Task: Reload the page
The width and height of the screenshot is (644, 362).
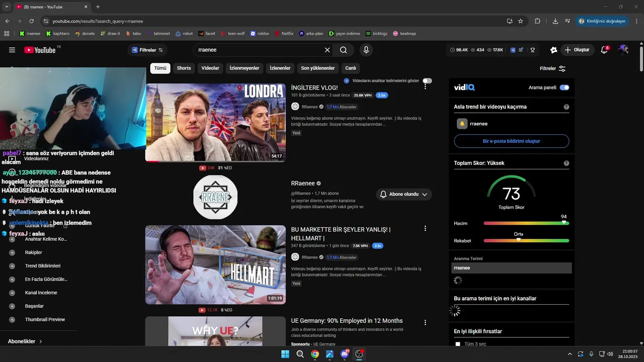Action: pos(31,21)
